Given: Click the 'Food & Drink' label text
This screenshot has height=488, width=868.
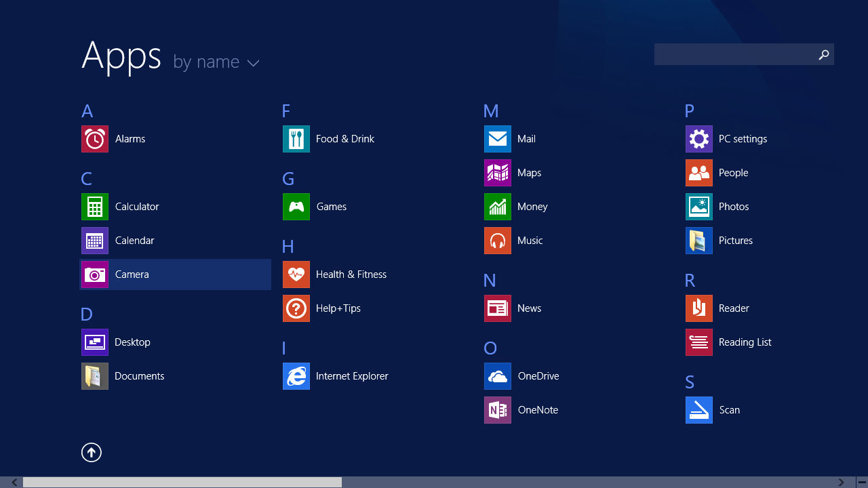Looking at the screenshot, I should [345, 139].
